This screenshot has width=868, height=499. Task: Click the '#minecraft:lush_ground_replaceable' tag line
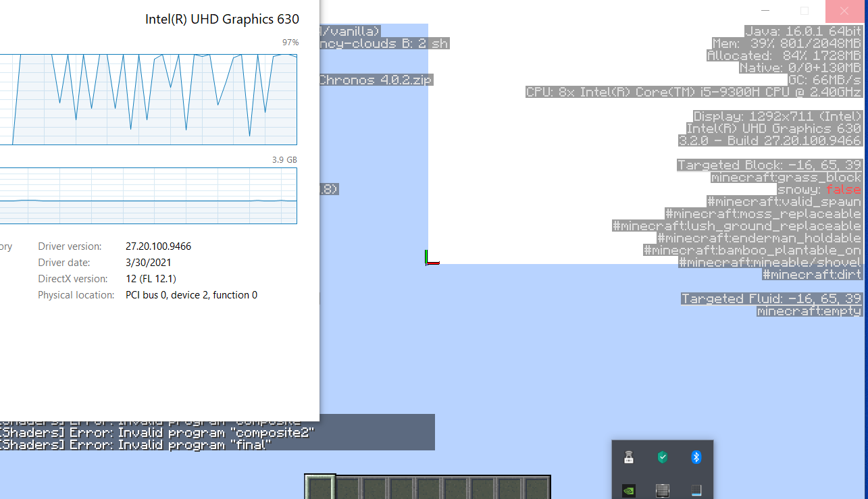(x=737, y=226)
